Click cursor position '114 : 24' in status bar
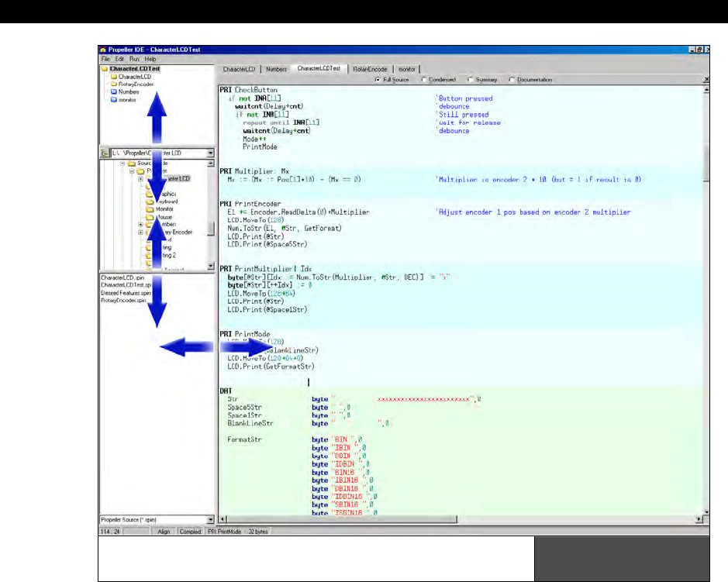This screenshot has height=582, width=728. tap(109, 532)
